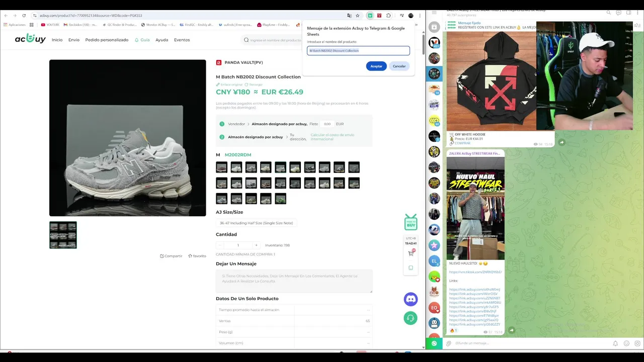Click the Recargar refresh link
The height and width of the screenshot is (362, 644).
(254, 84)
